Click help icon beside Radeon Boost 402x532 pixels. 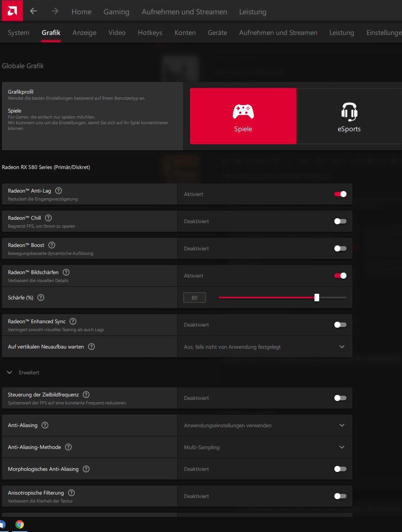point(52,245)
